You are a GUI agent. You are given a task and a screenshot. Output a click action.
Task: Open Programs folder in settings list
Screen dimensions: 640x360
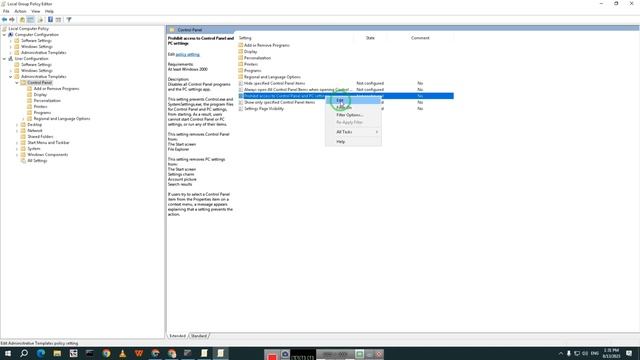pyautogui.click(x=252, y=71)
